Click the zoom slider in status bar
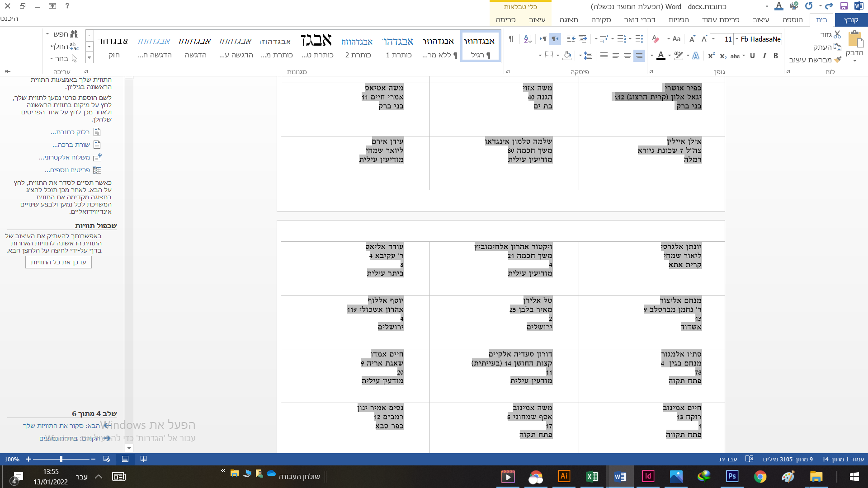The width and height of the screenshot is (868, 488). click(61, 459)
